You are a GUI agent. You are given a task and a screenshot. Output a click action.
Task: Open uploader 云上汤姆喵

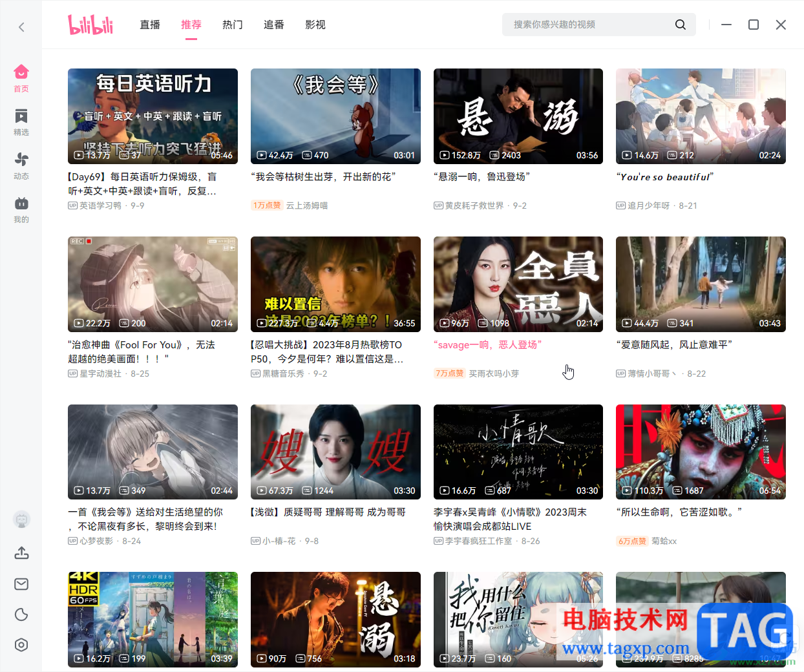tap(307, 205)
